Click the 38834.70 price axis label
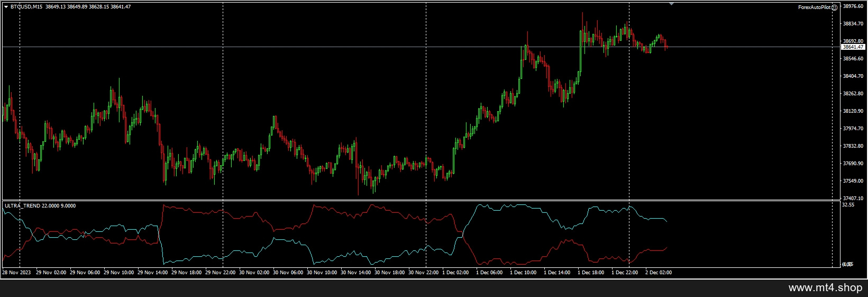Viewport: 868px width, 297px height. 853,24
